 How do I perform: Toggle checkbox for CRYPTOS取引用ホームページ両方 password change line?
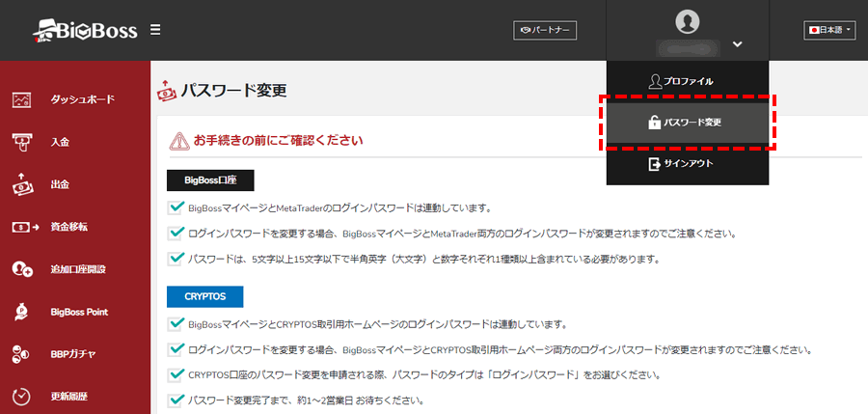point(175,349)
